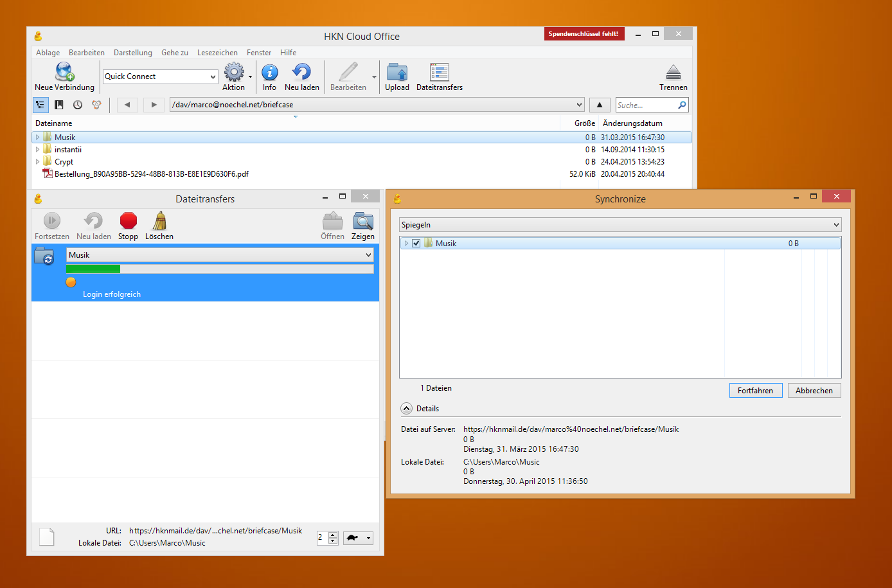Disconnect using the Trennen eject icon
The height and width of the screenshot is (588, 892).
tap(673, 72)
